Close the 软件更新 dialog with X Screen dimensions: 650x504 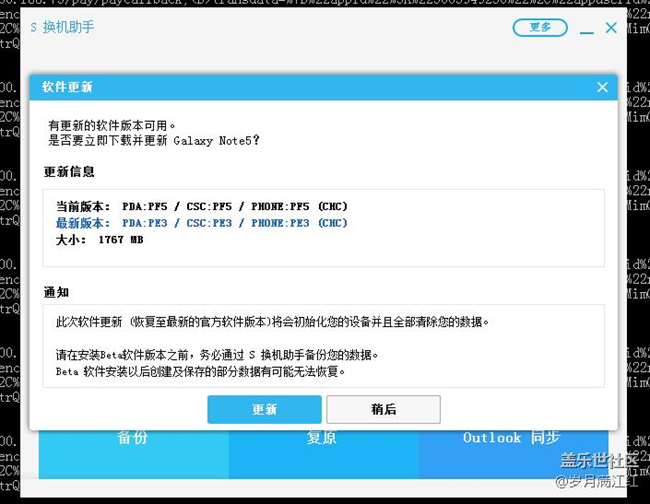pos(602,87)
